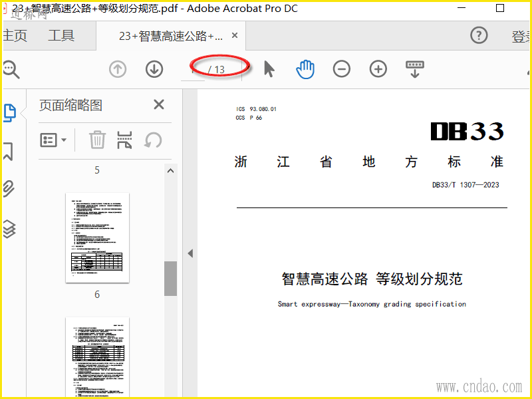Open the scrolling page display options
This screenshot has width=532, height=399.
point(414,69)
